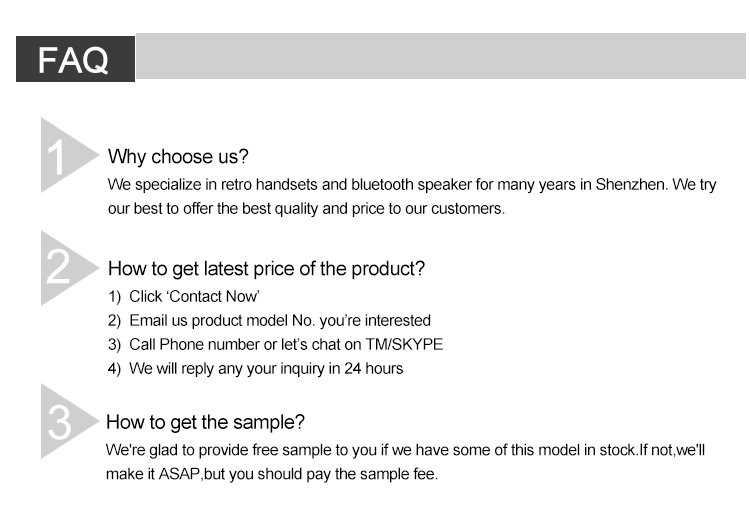Click the 'Contact Now' quoted phrase

[213, 297]
